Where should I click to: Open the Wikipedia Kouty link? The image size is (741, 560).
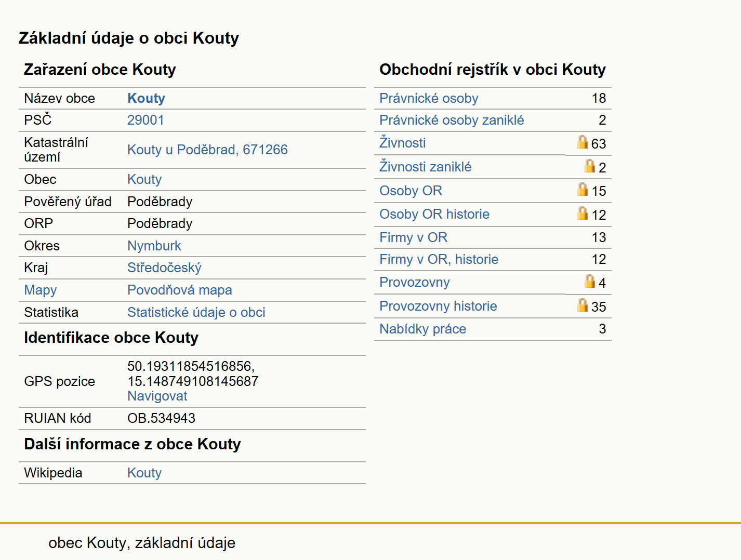coord(144,473)
